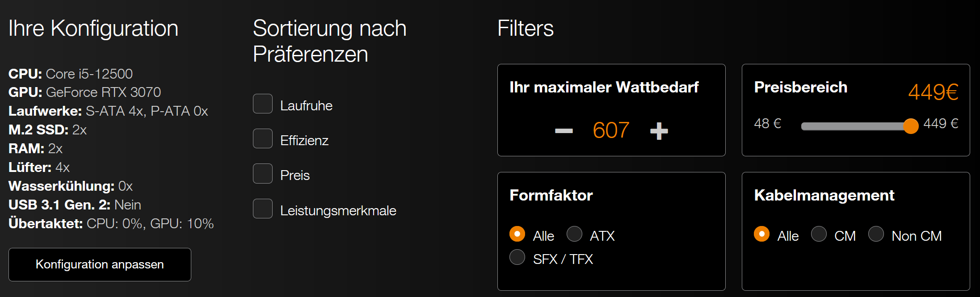Screen dimensions: 980x297
Task: Click the orange 449€ price display
Action: click(x=934, y=92)
